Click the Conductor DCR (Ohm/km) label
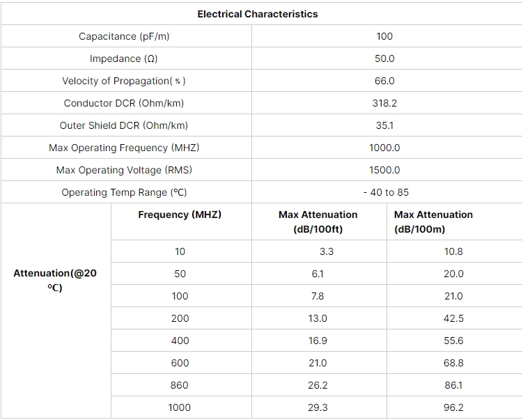Image resolution: width=523 pixels, height=420 pixels. click(x=124, y=103)
